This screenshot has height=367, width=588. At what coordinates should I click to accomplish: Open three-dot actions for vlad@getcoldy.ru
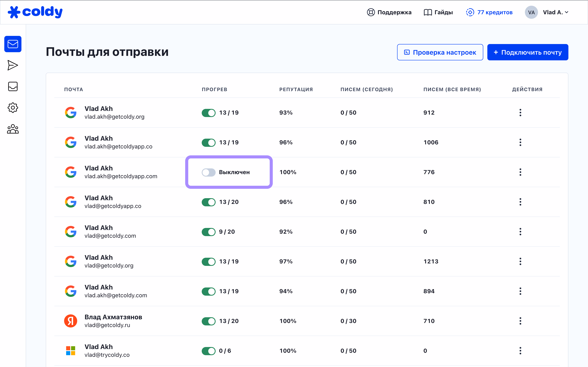click(520, 321)
